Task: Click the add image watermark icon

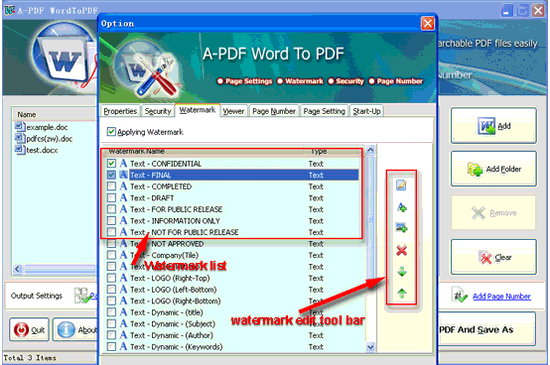Action: (x=401, y=228)
